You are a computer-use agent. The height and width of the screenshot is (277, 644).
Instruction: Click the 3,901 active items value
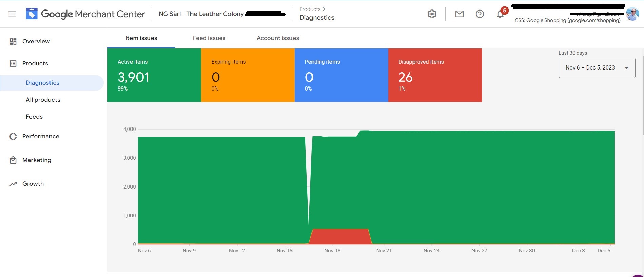pyautogui.click(x=134, y=77)
